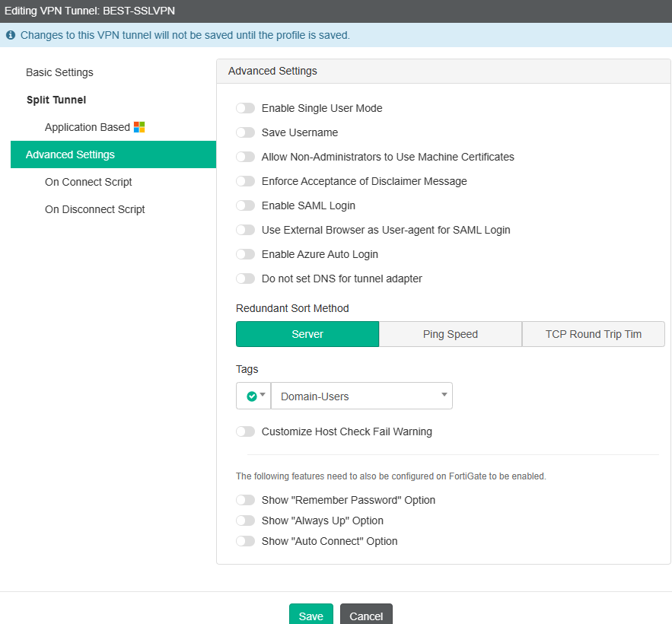This screenshot has width=672, height=624.
Task: Expand the tag condition dropdown arrow
Action: pos(263,395)
